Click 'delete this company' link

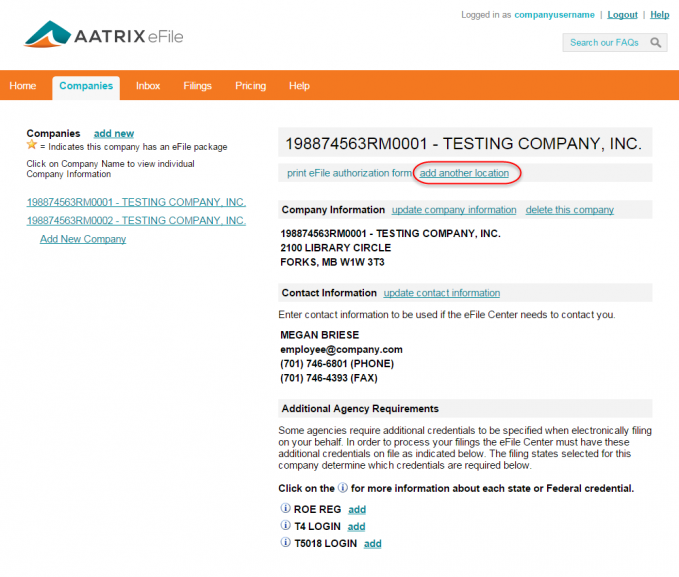[569, 210]
